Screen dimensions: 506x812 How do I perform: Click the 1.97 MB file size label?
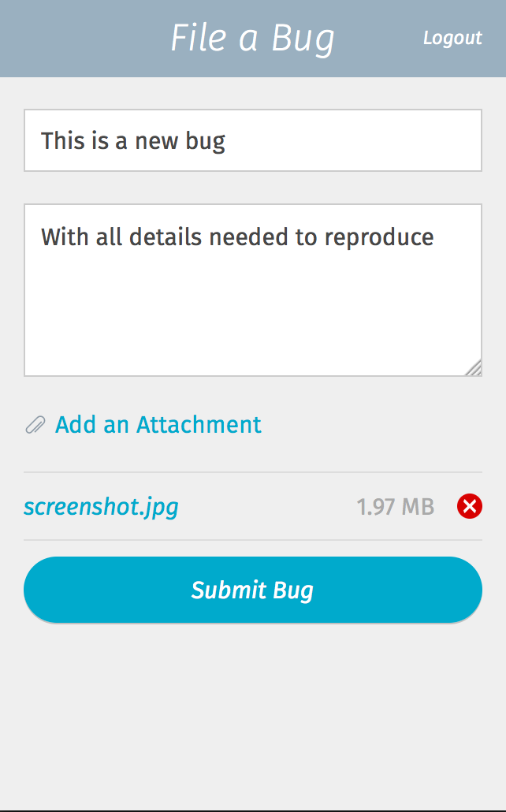coord(395,506)
